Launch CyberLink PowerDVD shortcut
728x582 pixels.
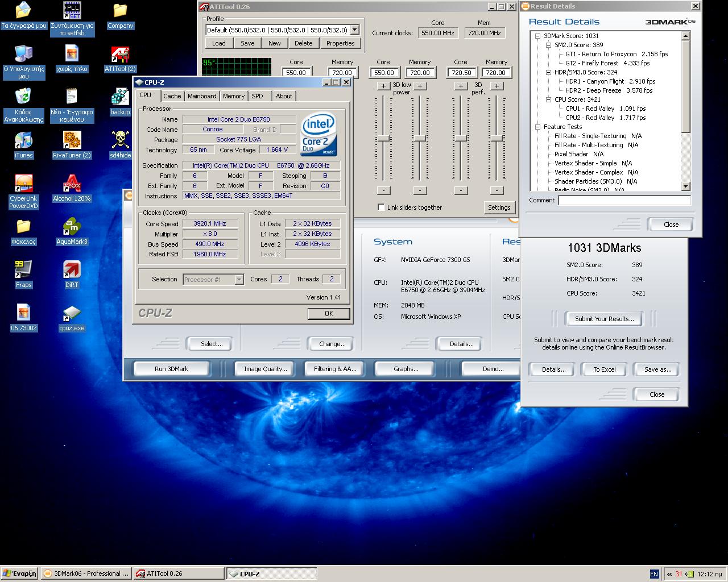click(x=23, y=192)
